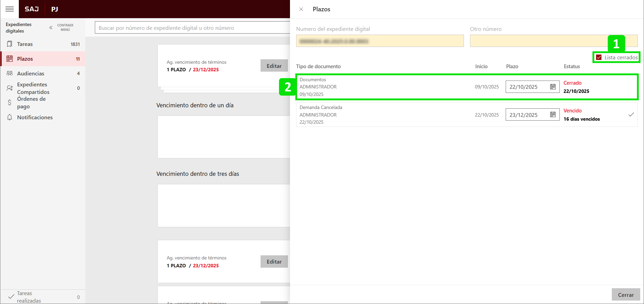The image size is (644, 304).
Task: Open Tareas realizadas checkmark item
Action: [x=11, y=296]
